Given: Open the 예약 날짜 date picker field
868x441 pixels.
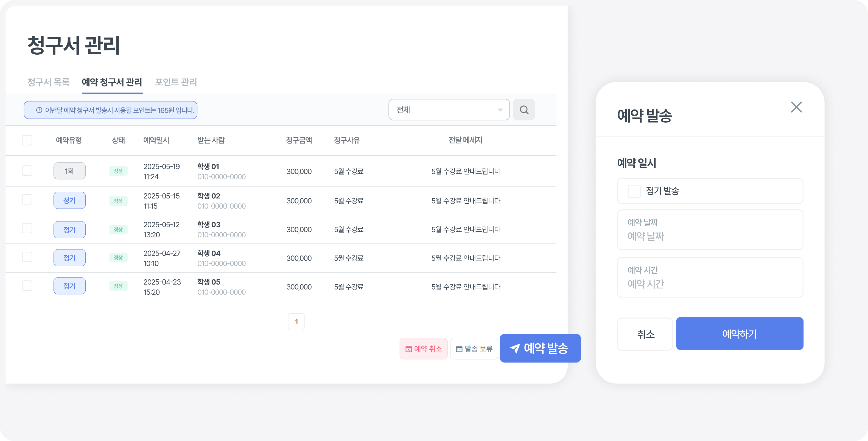Looking at the screenshot, I should coord(710,230).
